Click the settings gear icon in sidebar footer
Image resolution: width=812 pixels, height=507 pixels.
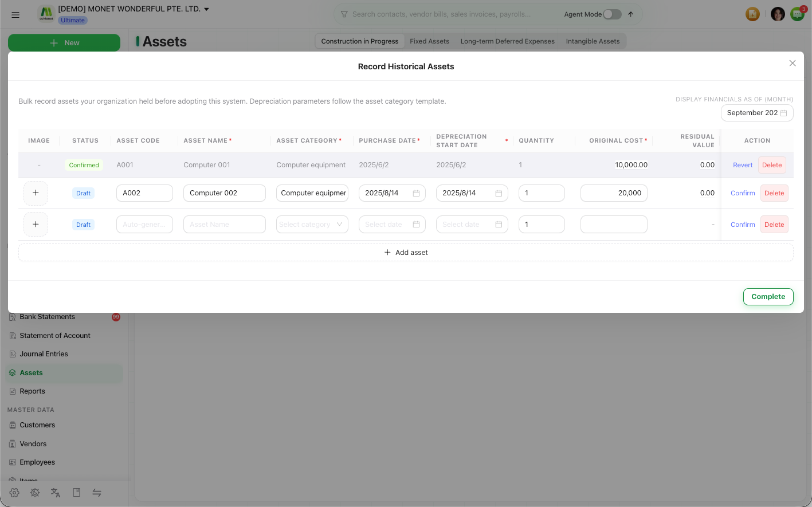(14, 493)
